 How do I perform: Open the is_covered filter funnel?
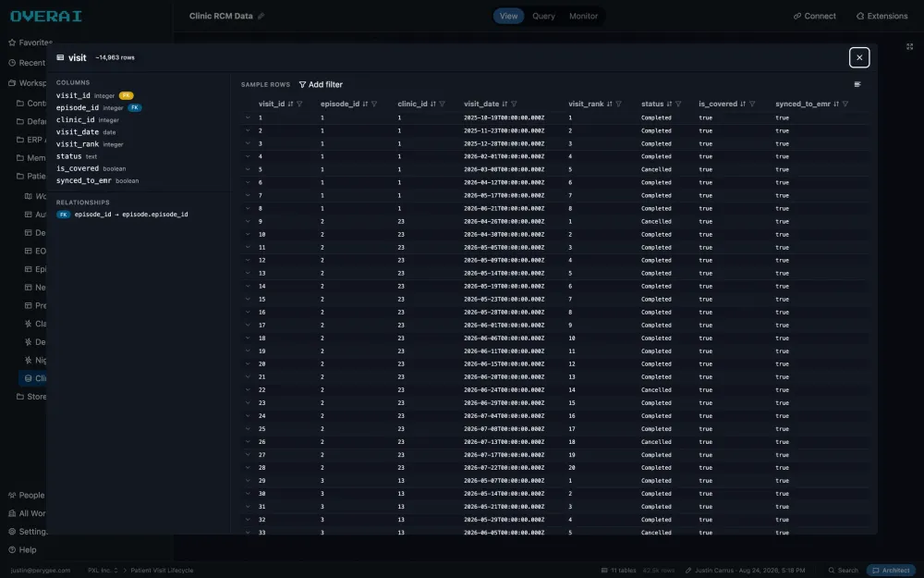[752, 104]
